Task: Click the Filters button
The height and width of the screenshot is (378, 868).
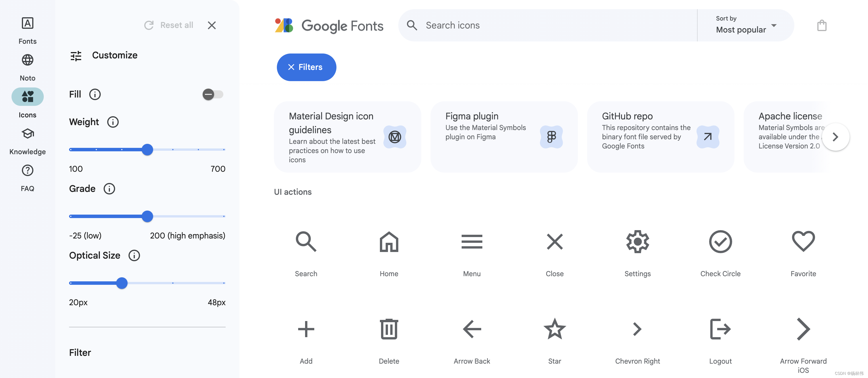Action: tap(306, 67)
